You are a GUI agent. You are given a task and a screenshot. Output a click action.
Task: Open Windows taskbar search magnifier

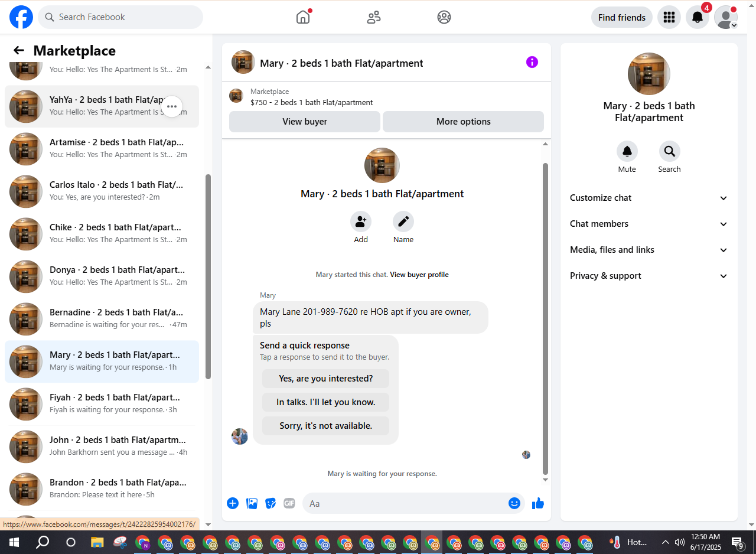pos(43,542)
